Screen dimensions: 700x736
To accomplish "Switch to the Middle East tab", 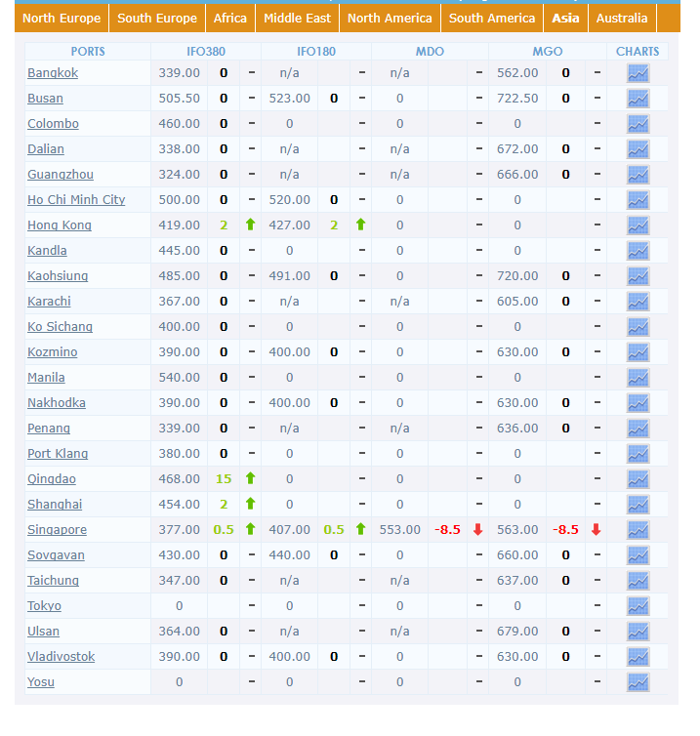I will pyautogui.click(x=297, y=19).
